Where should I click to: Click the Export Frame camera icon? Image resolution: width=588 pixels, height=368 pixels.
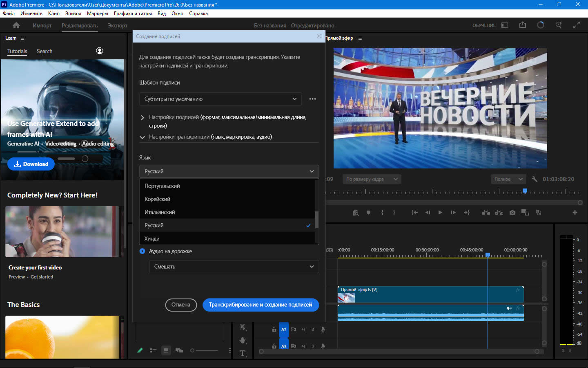click(512, 213)
